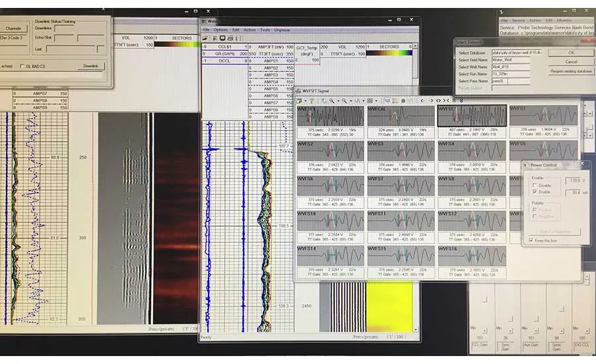The height and width of the screenshot is (364, 596).
Task: Open the Monitor menu in top-right window
Action: tap(564, 20)
